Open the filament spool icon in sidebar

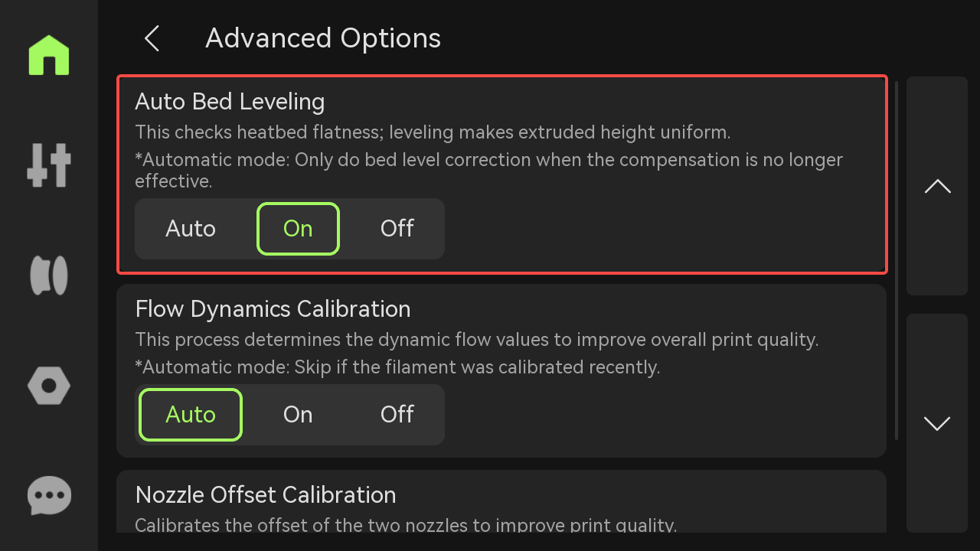coord(49,275)
